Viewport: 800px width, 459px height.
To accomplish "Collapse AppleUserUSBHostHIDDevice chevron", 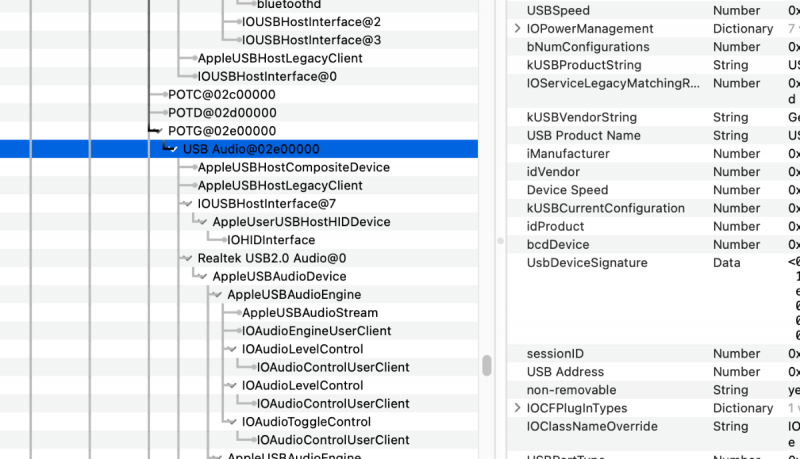I will (x=203, y=222).
